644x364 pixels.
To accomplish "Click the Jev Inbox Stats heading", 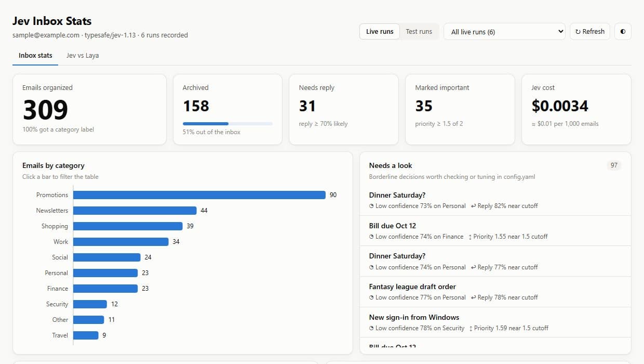I will [52, 21].
